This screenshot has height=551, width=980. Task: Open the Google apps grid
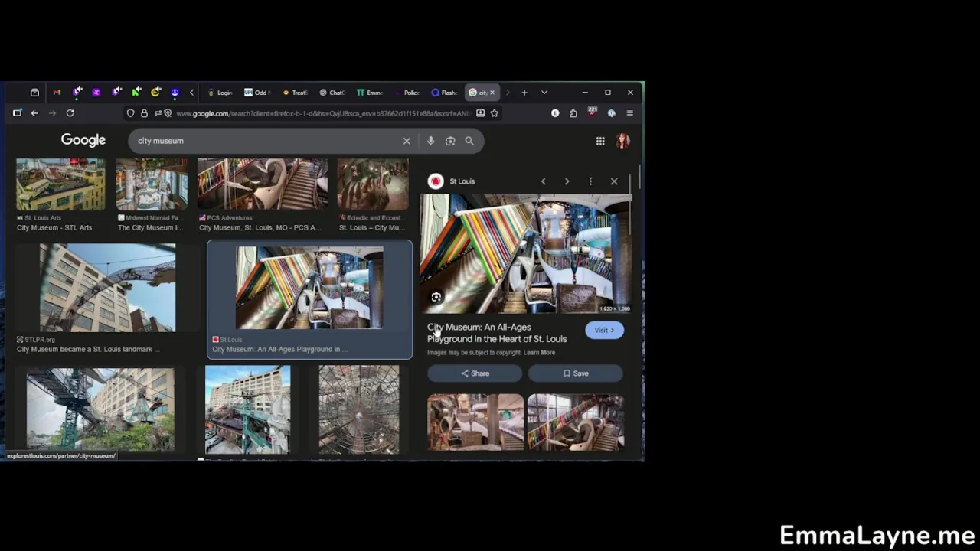point(600,141)
